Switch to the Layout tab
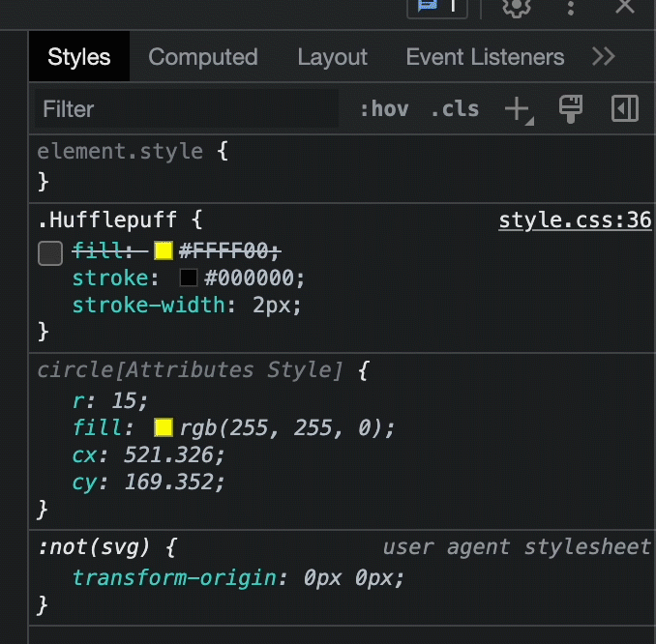Image resolution: width=656 pixels, height=644 pixels. pyautogui.click(x=332, y=57)
